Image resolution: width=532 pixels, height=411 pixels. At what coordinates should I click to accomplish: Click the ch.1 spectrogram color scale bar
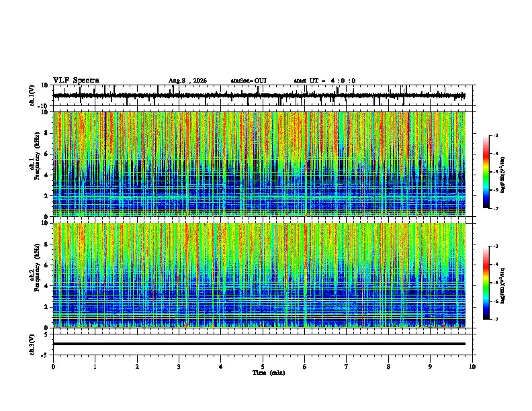pyautogui.click(x=486, y=172)
